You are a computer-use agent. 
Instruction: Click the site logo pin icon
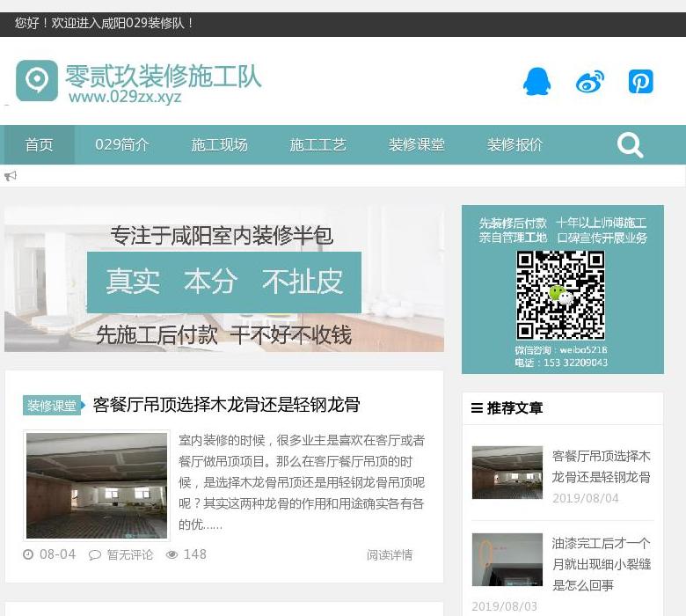coord(37,81)
